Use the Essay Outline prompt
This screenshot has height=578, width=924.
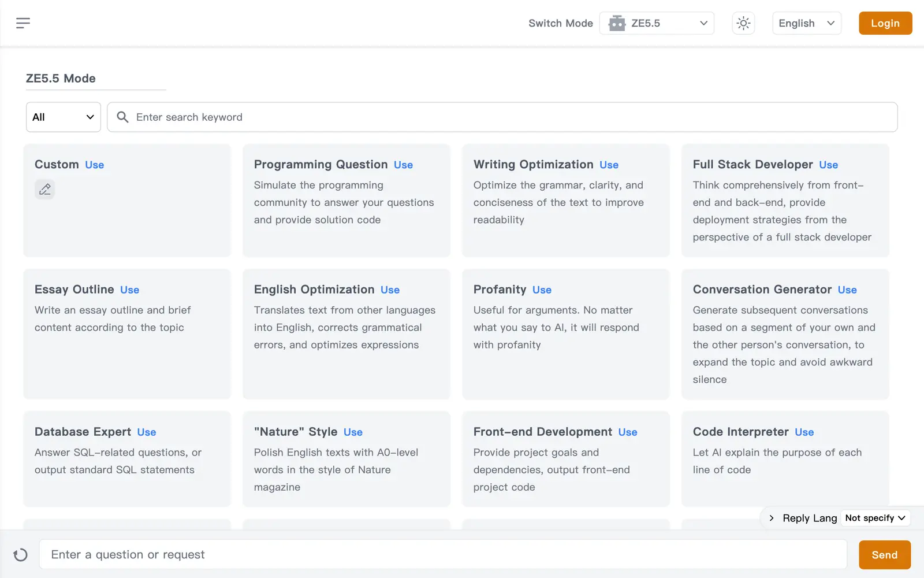coord(129,290)
